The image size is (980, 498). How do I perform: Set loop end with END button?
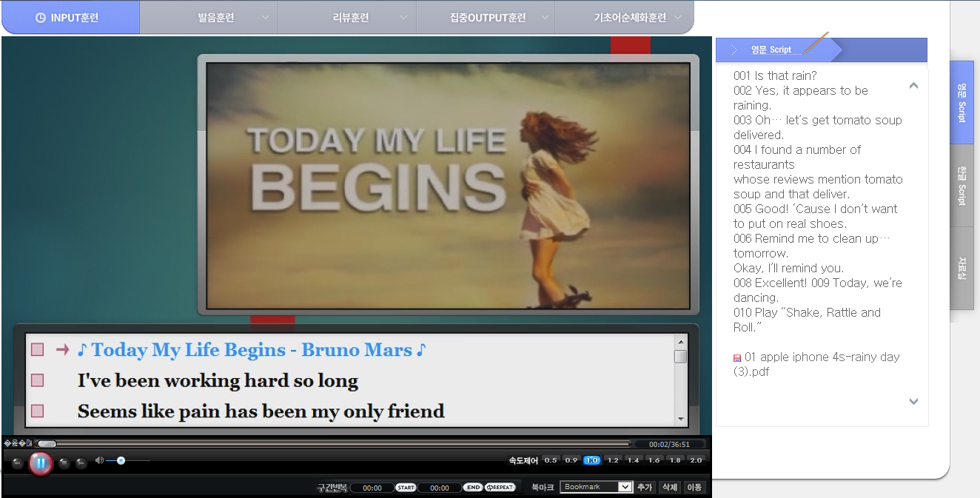coord(474,488)
